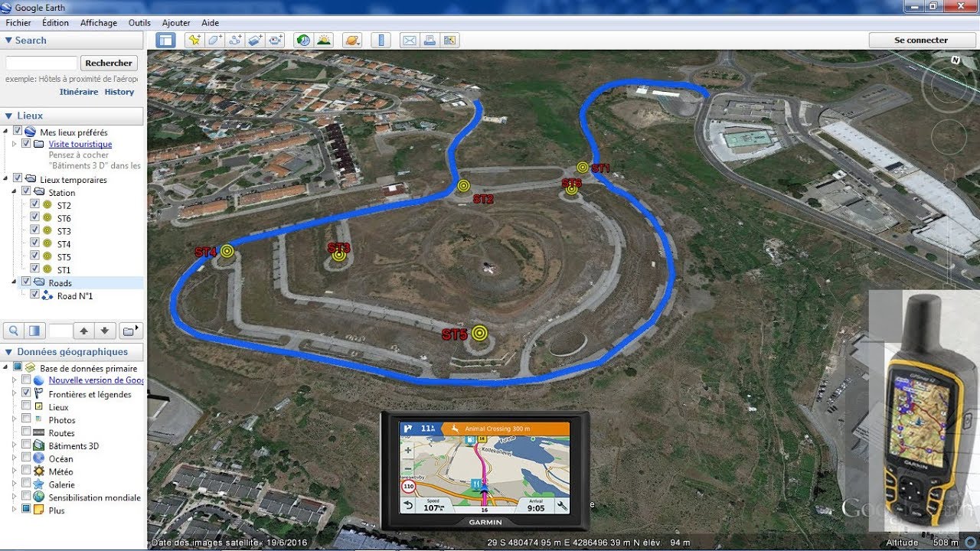This screenshot has height=551, width=980.
Task: Open the Ajouter menu
Action: pyautogui.click(x=176, y=23)
